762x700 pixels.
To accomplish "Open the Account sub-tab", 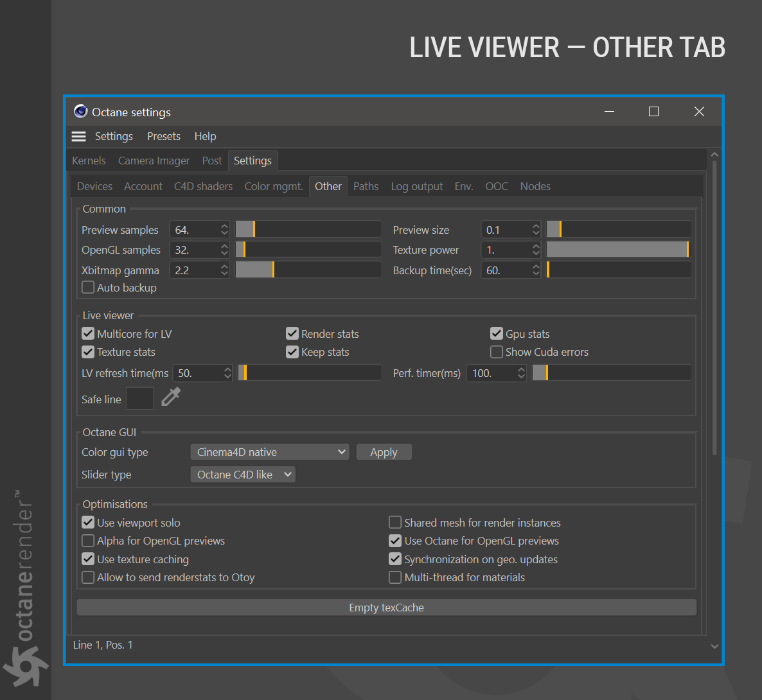I will pyautogui.click(x=143, y=186).
